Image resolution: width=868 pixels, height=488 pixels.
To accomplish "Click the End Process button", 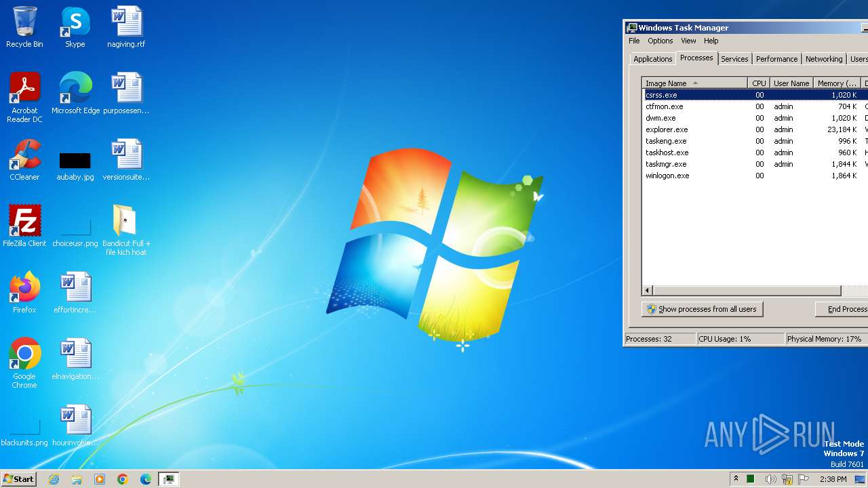I will pos(842,309).
